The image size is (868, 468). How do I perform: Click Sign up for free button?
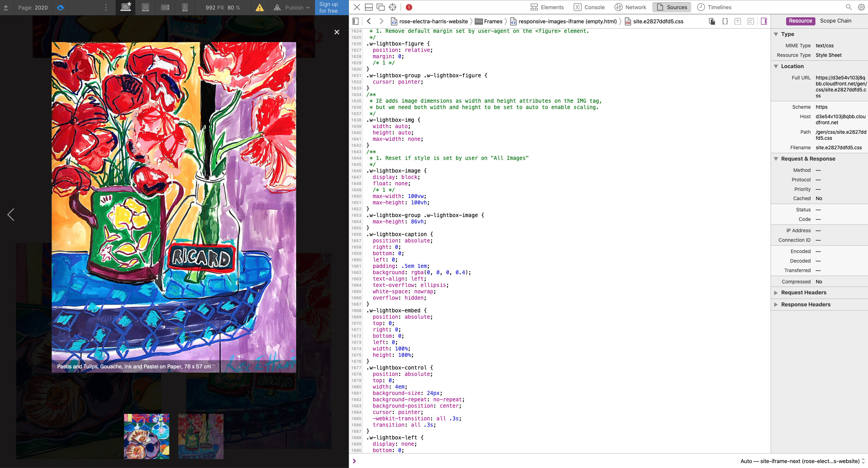pos(329,7)
